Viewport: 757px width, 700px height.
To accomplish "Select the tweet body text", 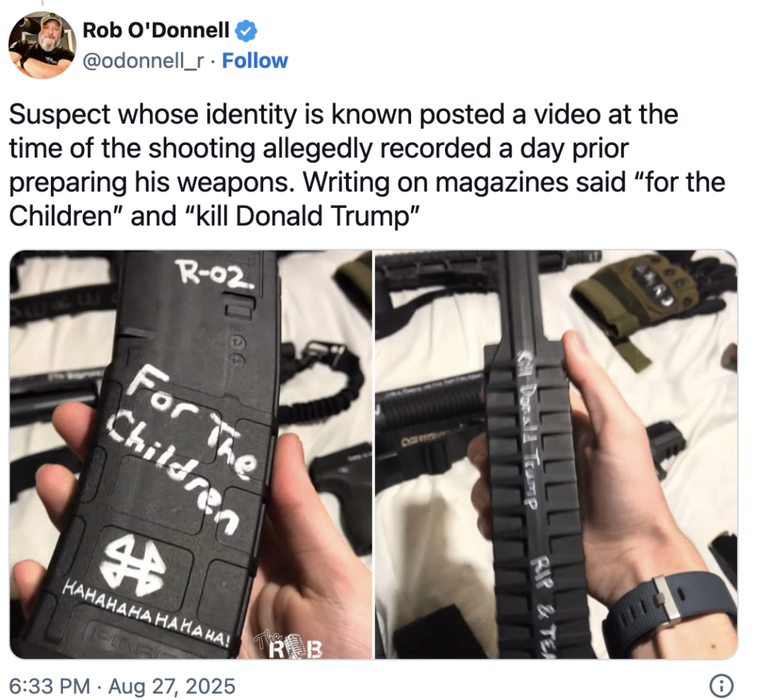I will click(367, 165).
